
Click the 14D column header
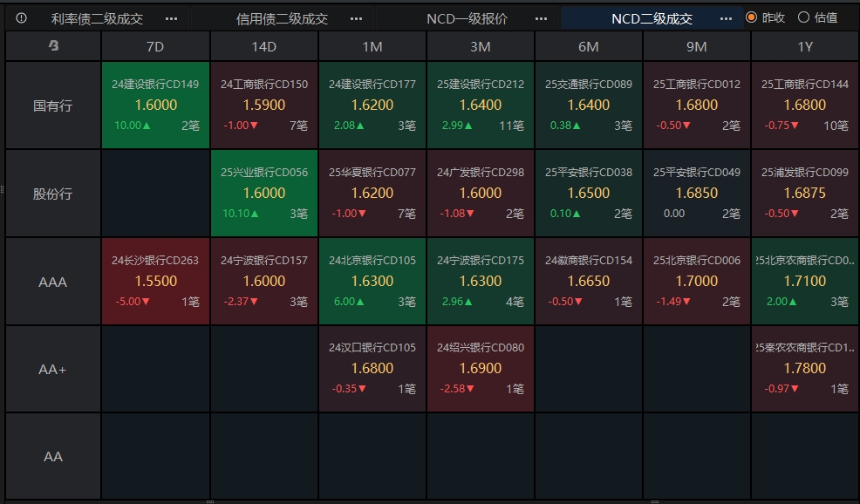(263, 46)
